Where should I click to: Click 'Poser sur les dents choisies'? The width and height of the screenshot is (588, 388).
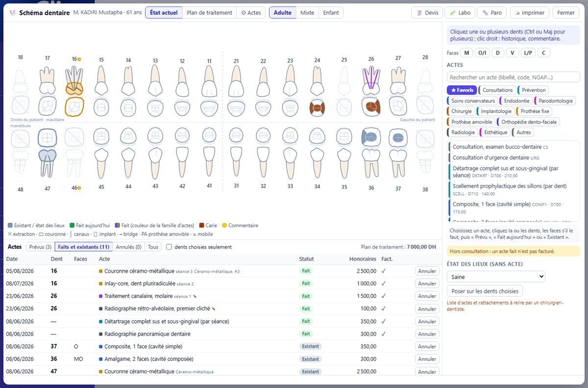(485, 291)
